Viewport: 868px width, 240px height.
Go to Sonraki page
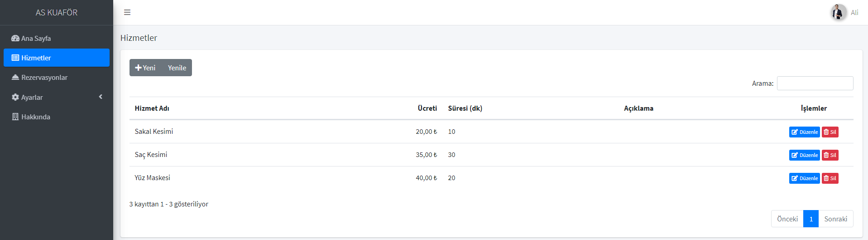[836, 219]
